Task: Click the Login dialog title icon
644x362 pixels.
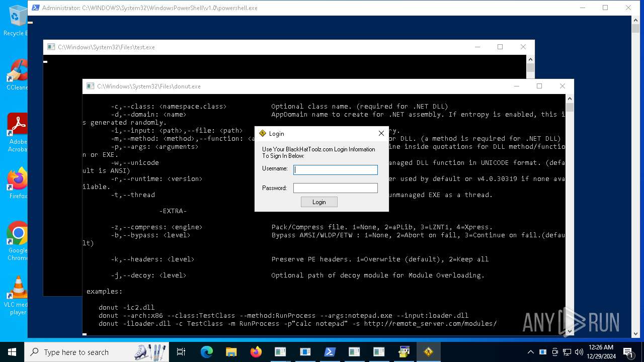Action: [x=263, y=134]
